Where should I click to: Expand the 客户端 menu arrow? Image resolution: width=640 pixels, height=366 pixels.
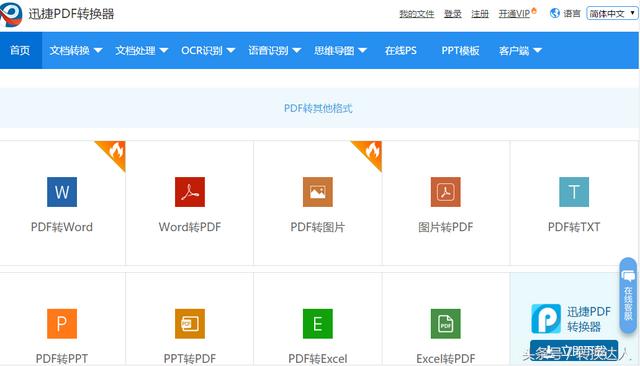click(538, 51)
